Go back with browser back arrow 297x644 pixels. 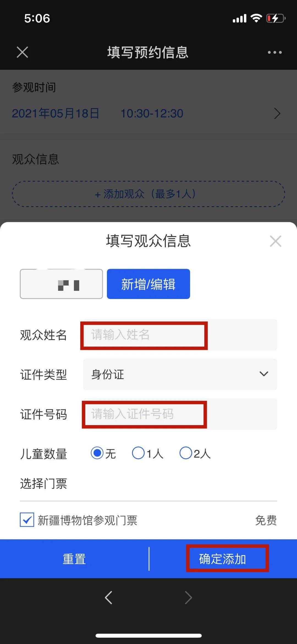point(109,598)
